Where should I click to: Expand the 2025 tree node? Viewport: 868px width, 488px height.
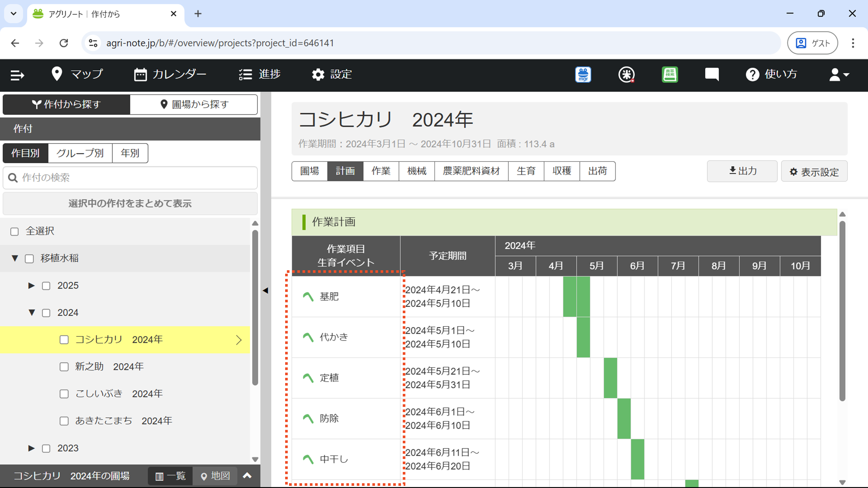click(x=31, y=285)
